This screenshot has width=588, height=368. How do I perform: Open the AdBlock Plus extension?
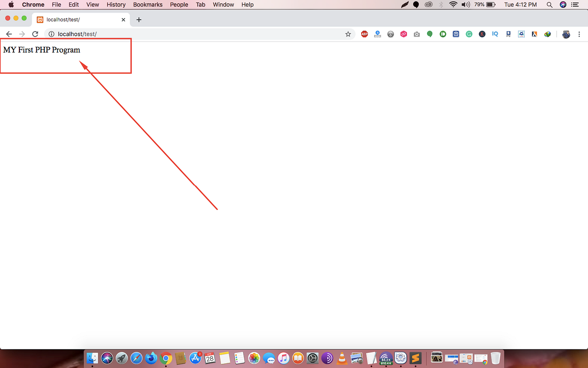(364, 34)
